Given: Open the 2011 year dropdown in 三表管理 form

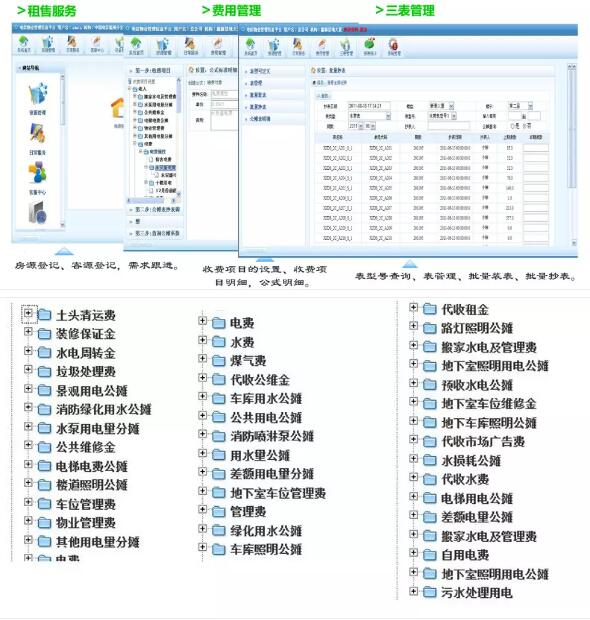Looking at the screenshot, I should 356,126.
